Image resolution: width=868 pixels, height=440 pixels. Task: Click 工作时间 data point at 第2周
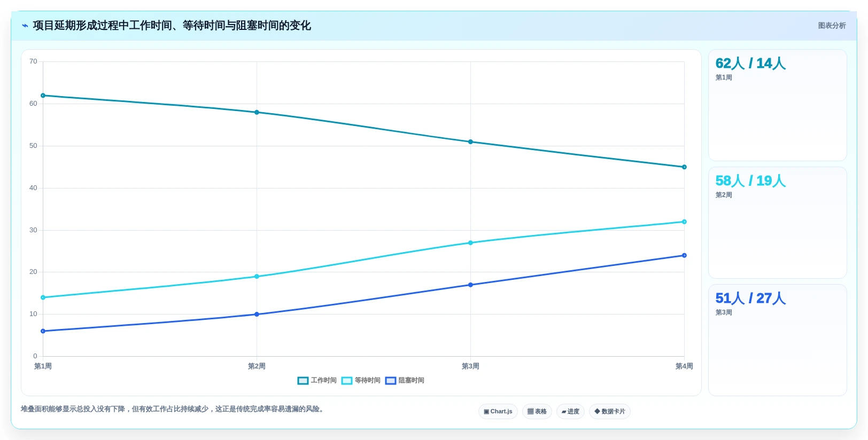257,112
